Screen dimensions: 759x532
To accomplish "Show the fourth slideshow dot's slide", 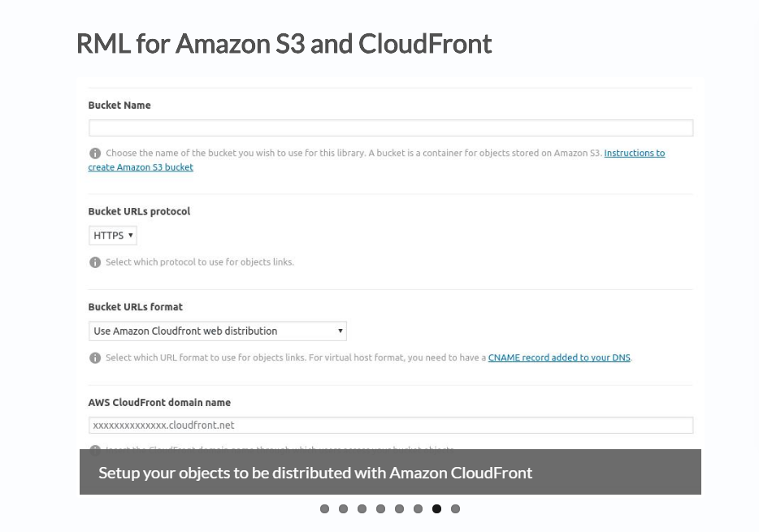I will [380, 509].
